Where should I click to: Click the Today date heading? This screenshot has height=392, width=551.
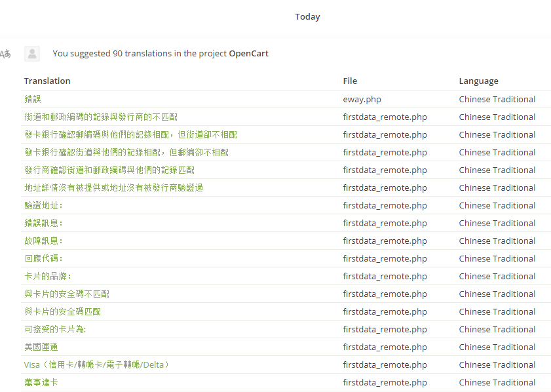pyautogui.click(x=307, y=17)
